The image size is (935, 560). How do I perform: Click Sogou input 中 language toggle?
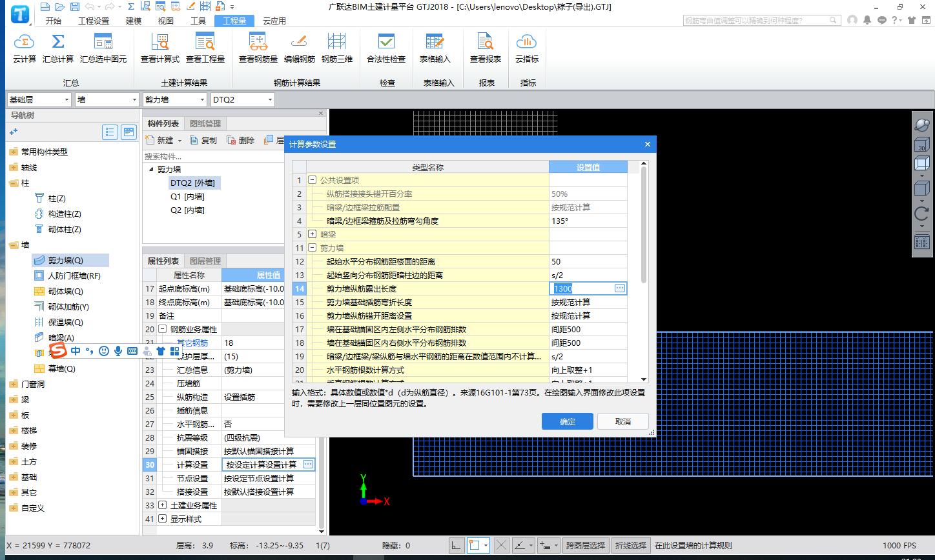tap(76, 351)
